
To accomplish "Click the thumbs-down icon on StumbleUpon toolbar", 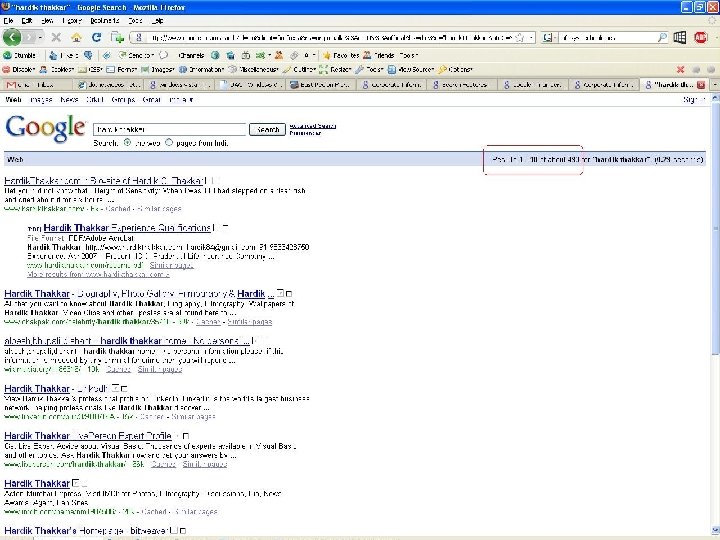I will click(88, 56).
